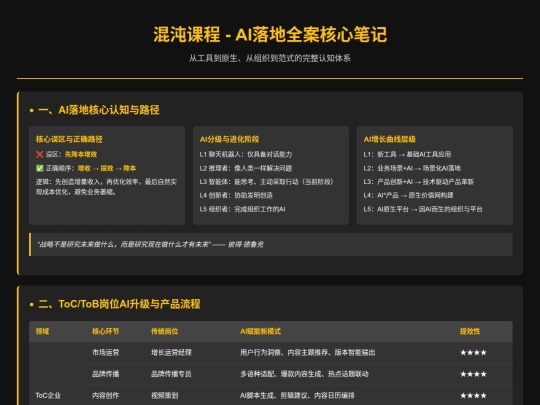Click the paragraph starting 逻辑：先创造增量收入
This screenshot has height=405, width=540.
pyautogui.click(x=106, y=187)
